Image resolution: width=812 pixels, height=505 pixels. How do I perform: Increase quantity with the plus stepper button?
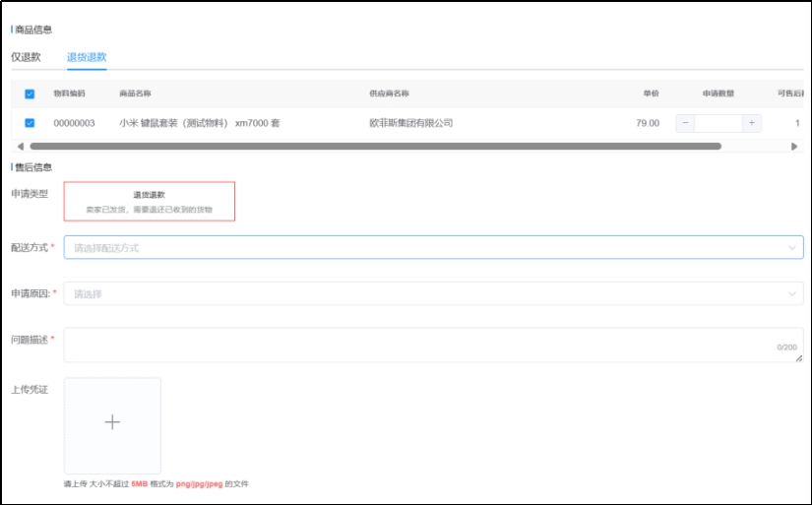click(x=751, y=123)
